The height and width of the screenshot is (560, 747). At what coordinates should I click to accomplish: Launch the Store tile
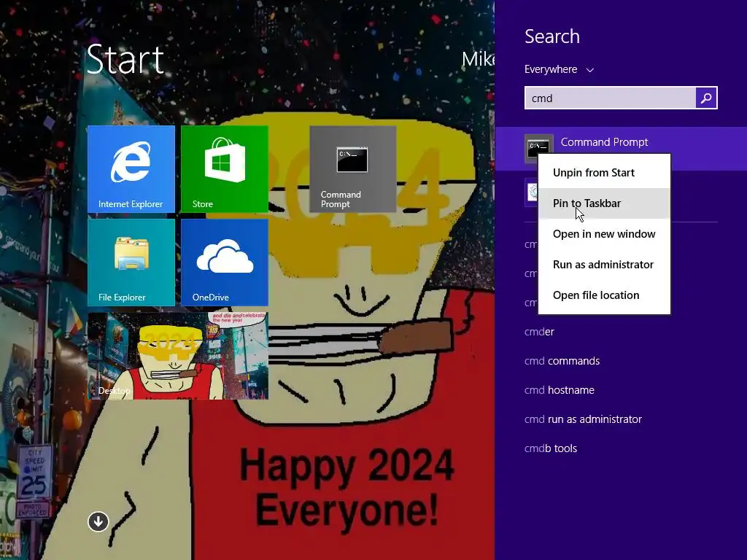click(x=225, y=168)
